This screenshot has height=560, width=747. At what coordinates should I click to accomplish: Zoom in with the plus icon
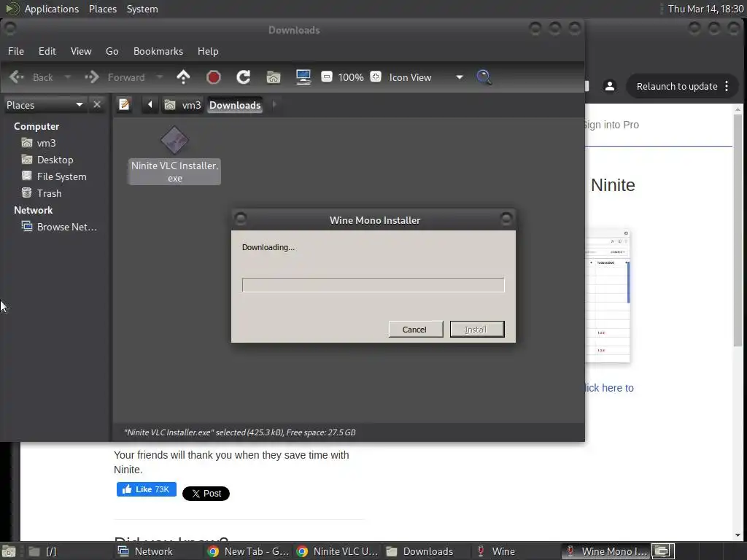pos(376,77)
